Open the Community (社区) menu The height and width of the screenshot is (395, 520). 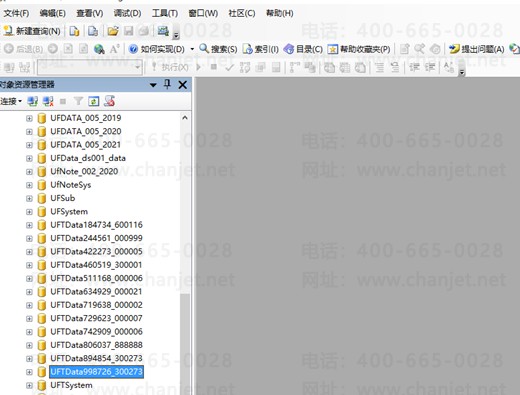pos(242,13)
